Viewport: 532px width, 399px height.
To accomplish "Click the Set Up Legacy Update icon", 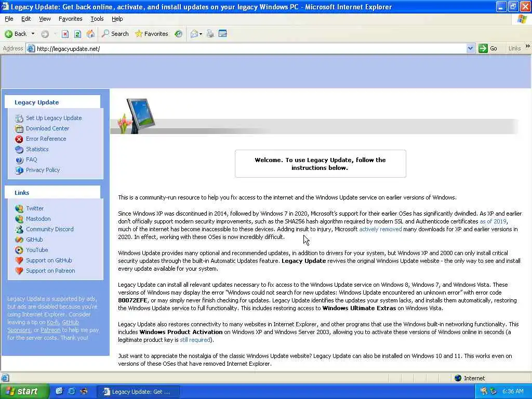I will pyautogui.click(x=19, y=118).
